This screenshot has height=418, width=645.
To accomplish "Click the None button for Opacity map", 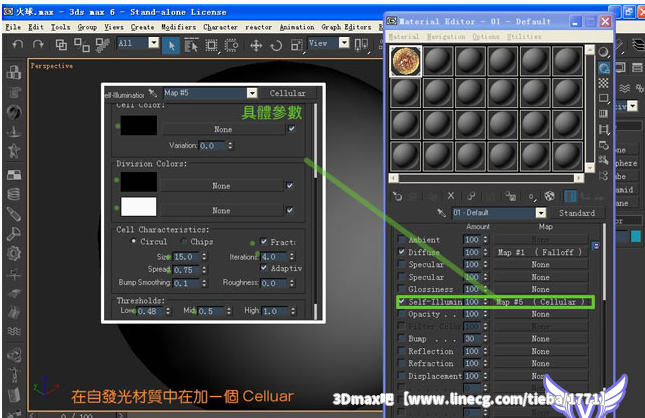I will coord(540,314).
